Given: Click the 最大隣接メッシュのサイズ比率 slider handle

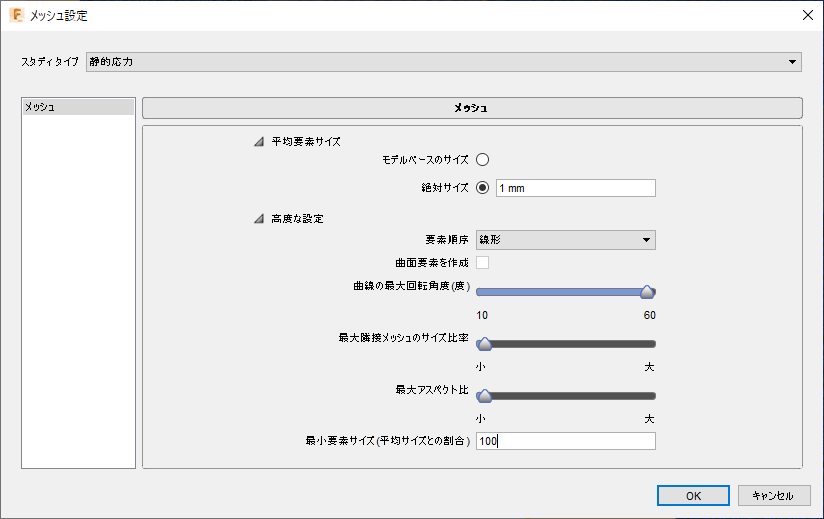Looking at the screenshot, I should 485,344.
